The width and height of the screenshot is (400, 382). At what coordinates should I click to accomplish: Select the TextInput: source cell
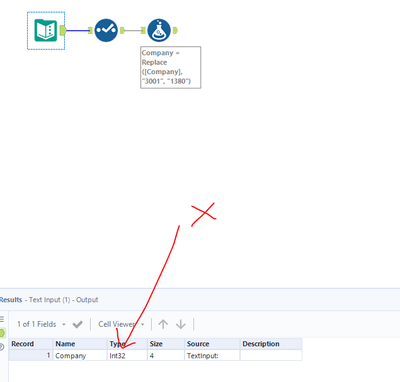[x=212, y=355]
